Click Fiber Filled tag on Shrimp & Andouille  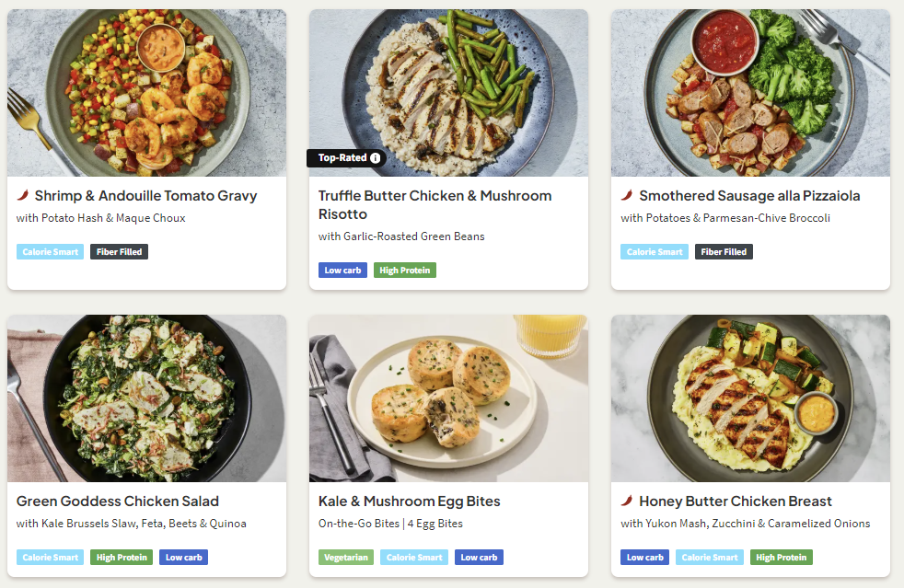pos(119,251)
